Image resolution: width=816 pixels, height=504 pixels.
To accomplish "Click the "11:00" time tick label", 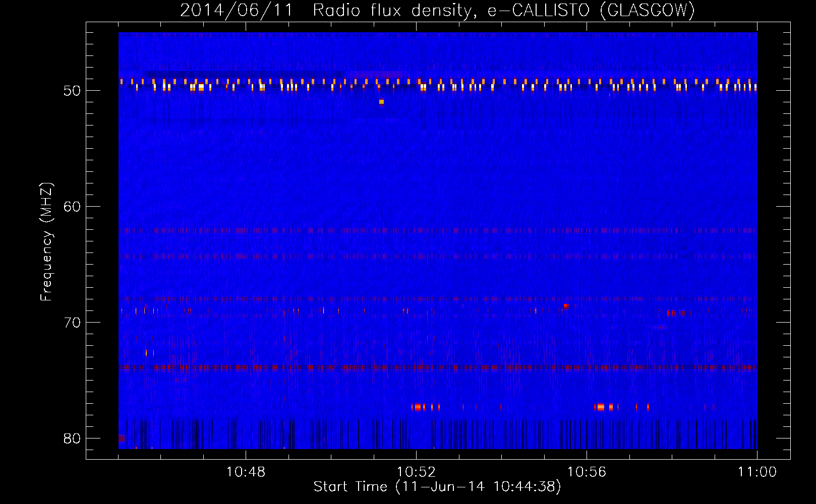I will click(757, 472).
